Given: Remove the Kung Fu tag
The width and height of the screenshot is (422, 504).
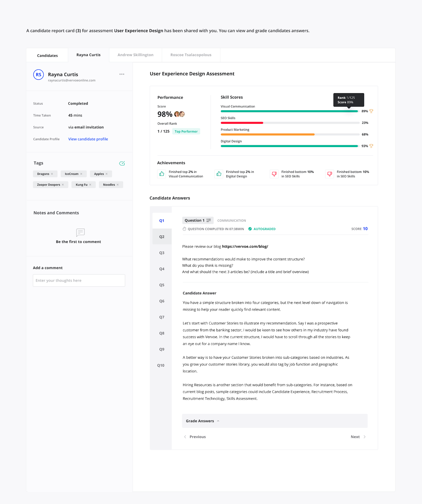Looking at the screenshot, I should tap(90, 185).
